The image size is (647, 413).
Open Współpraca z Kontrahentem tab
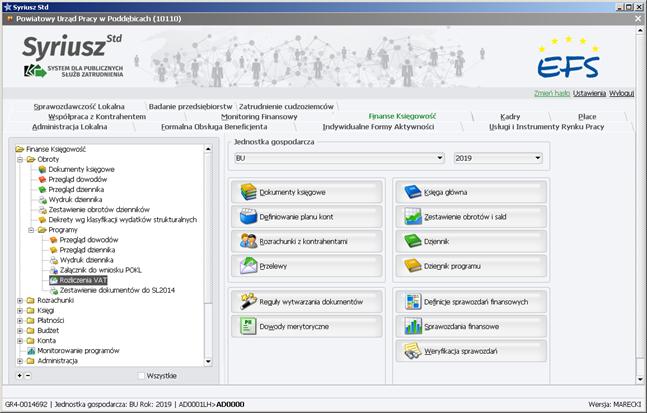click(x=97, y=117)
